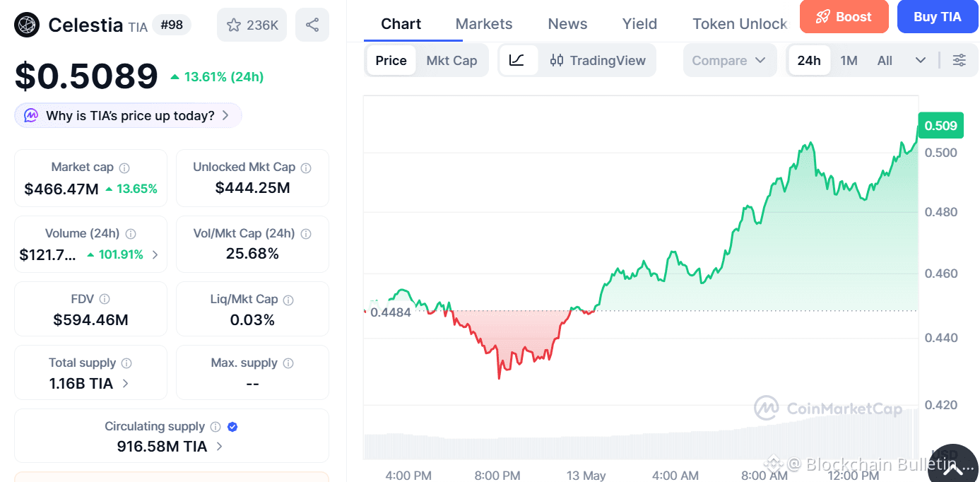Click the 0.509 current price marker
This screenshot has width=980, height=482.
(940, 126)
